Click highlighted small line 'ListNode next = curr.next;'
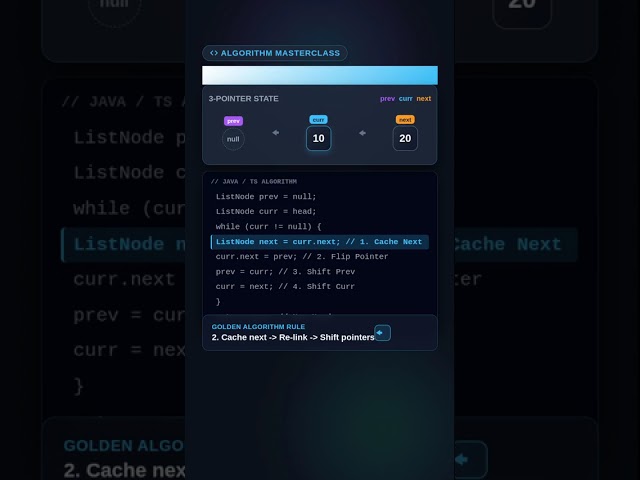The height and width of the screenshot is (480, 640). 320,242
